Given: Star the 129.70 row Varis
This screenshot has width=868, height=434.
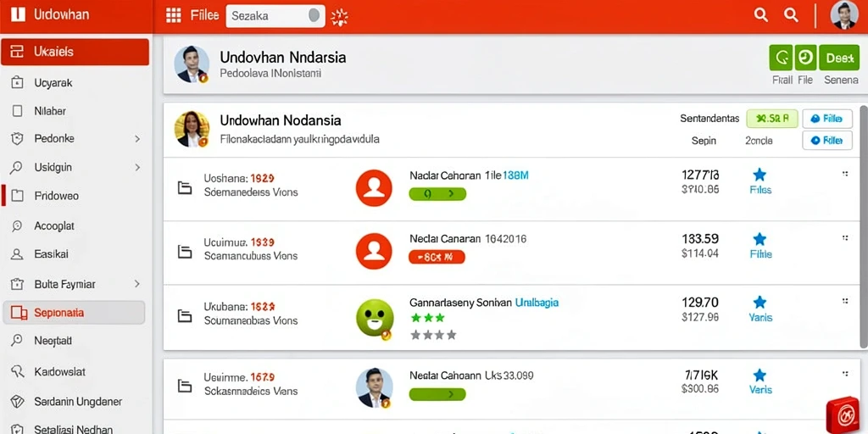Looking at the screenshot, I should point(760,303).
